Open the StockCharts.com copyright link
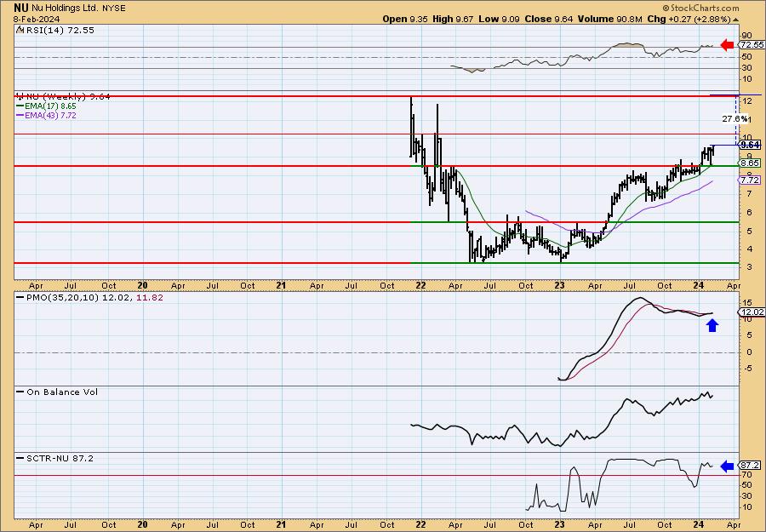The image size is (766, 532). [701, 9]
